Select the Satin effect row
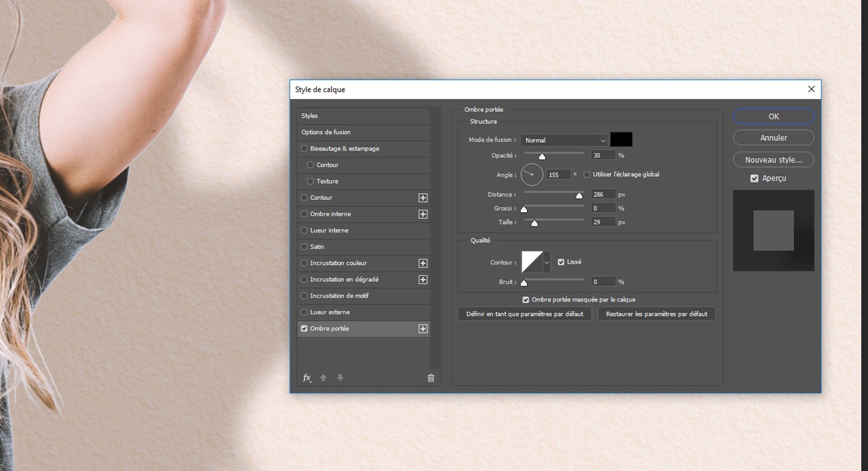 pos(363,247)
